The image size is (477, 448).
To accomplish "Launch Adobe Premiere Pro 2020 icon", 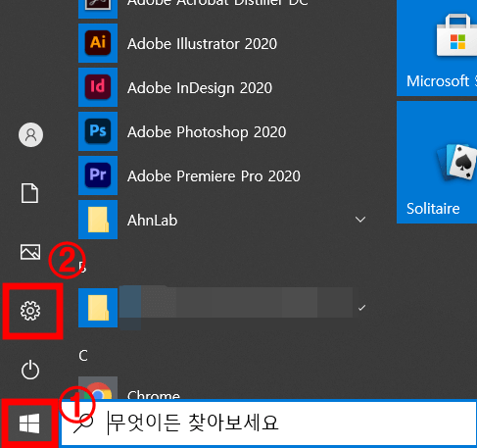I will pos(98,175).
